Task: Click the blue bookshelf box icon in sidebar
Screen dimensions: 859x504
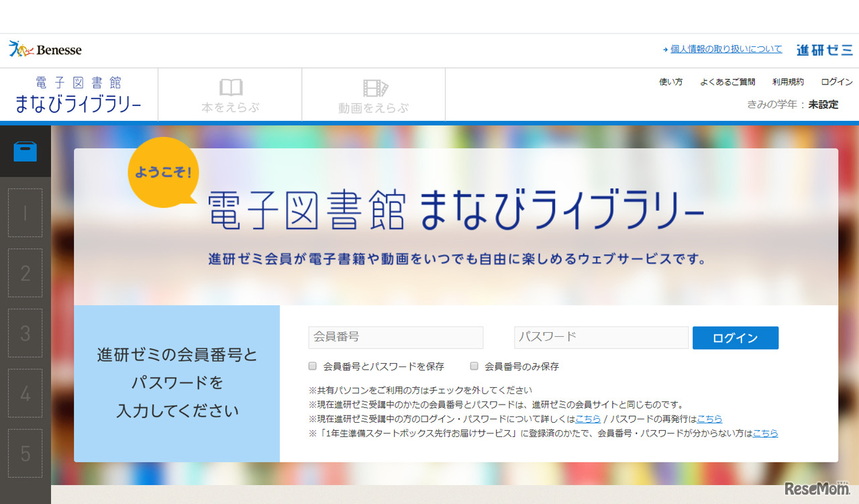Action: pos(25,150)
